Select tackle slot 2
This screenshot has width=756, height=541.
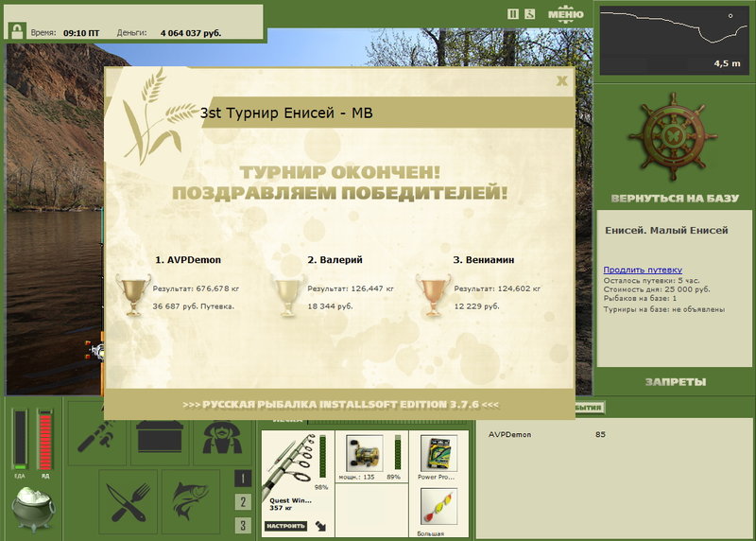point(243,502)
